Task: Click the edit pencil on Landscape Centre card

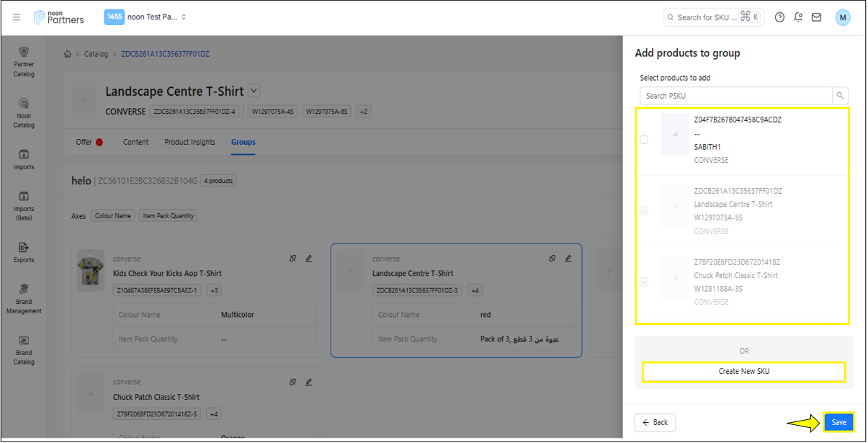Action: click(x=568, y=259)
